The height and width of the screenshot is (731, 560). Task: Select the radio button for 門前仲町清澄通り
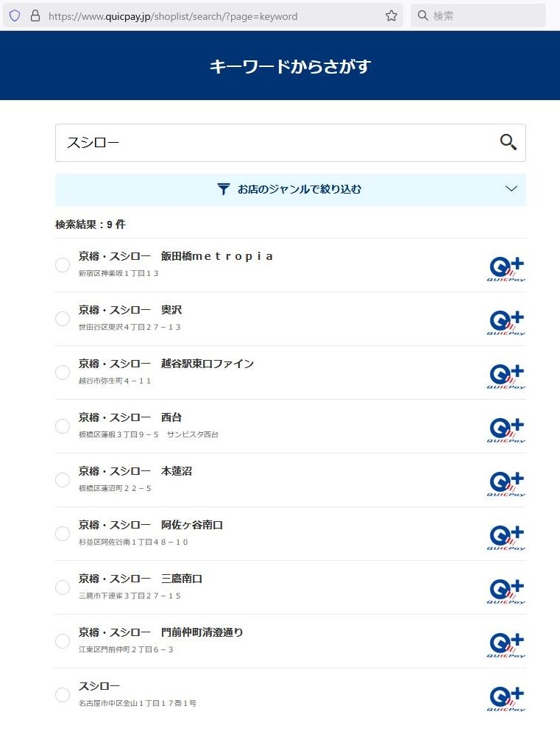pos(63,640)
